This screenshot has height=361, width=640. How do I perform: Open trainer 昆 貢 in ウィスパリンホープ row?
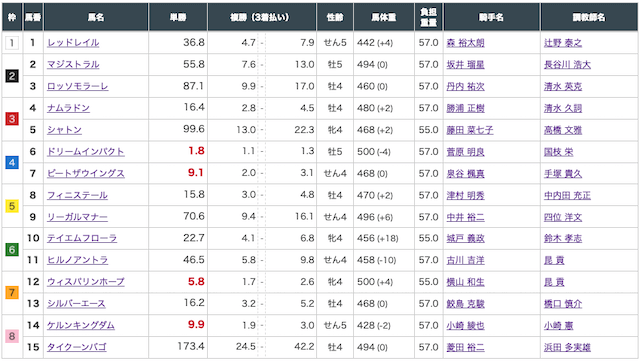554,282
